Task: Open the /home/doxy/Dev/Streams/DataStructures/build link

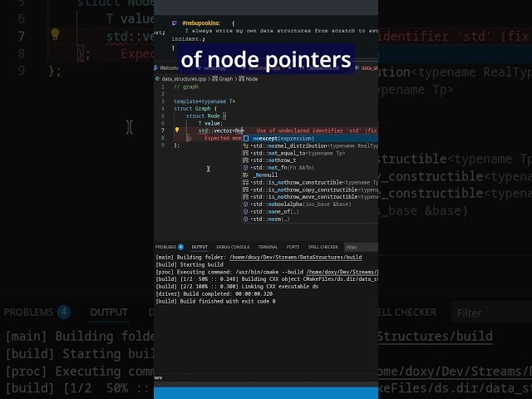Action: tap(296, 257)
